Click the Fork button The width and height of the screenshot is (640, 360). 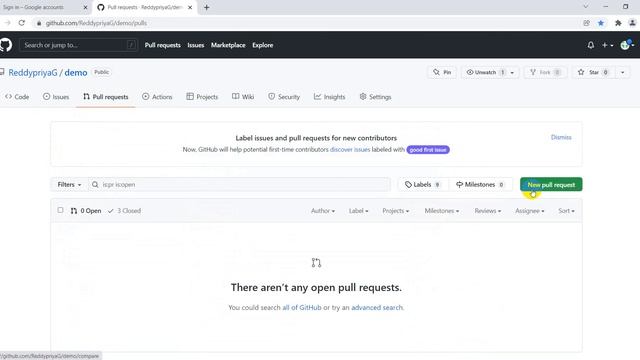point(545,72)
